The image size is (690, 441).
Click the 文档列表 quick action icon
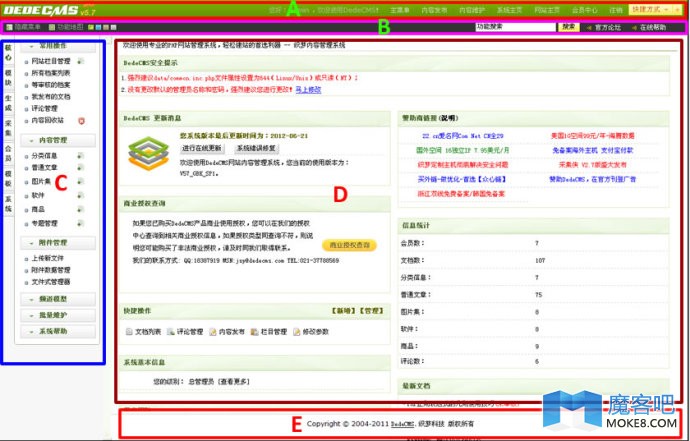tap(128, 331)
